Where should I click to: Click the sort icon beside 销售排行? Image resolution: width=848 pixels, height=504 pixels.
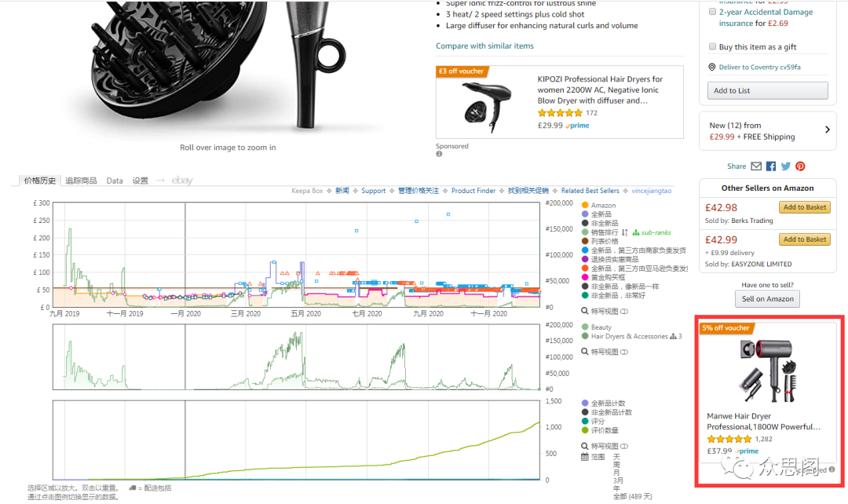625,232
